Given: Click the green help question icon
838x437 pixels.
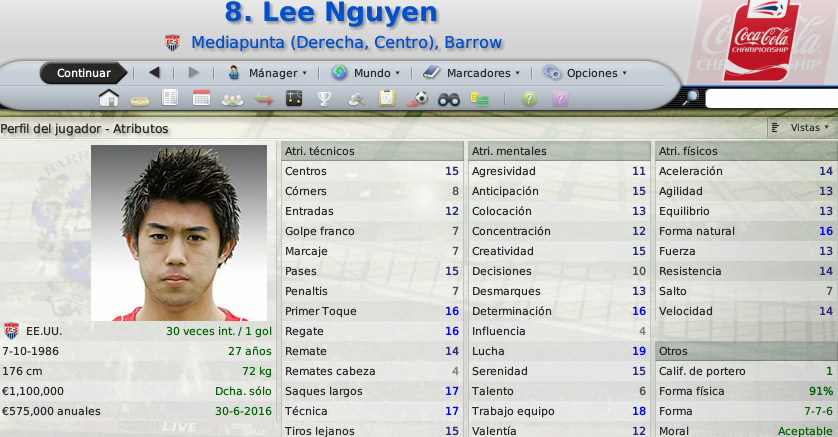Looking at the screenshot, I should (x=529, y=98).
